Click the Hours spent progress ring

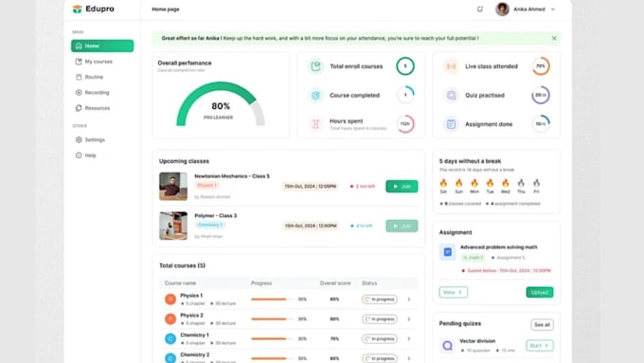click(x=405, y=124)
